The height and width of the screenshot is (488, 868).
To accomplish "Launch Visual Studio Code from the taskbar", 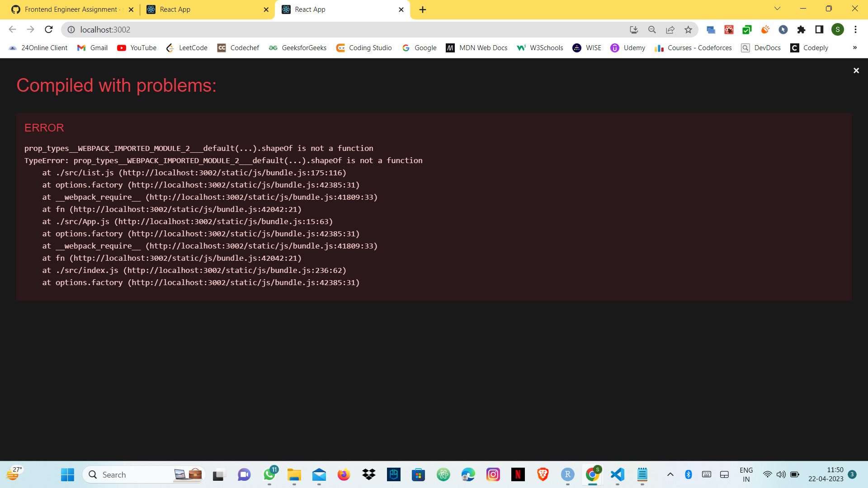I will 618,474.
